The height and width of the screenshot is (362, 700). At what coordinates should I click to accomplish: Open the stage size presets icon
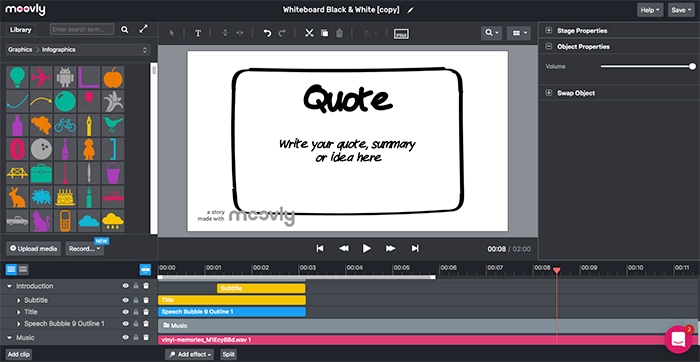(x=401, y=33)
